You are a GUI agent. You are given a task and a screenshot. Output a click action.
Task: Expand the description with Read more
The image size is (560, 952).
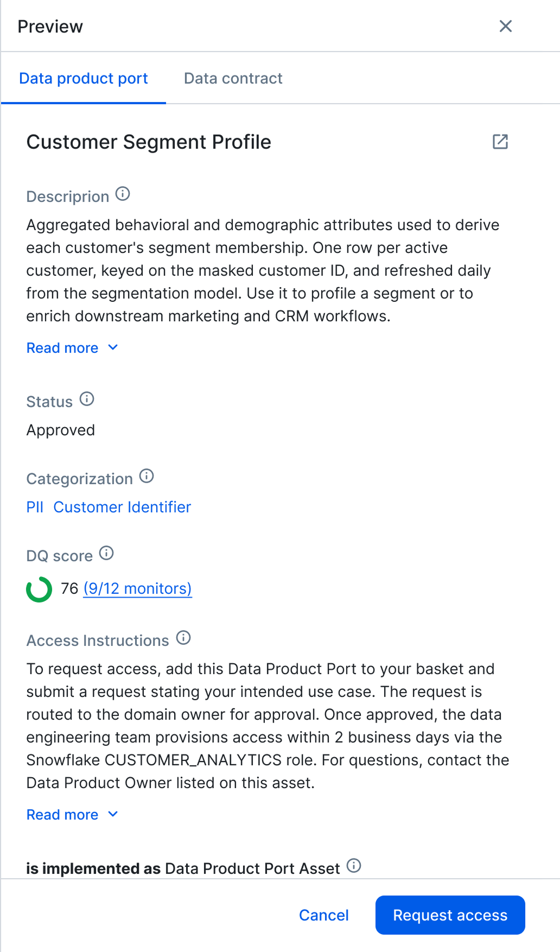pyautogui.click(x=62, y=348)
